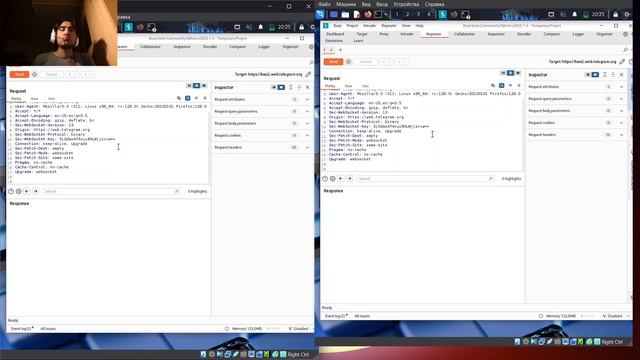The image size is (640, 360).
Task: Focus the request search field in right window
Action: [425, 179]
